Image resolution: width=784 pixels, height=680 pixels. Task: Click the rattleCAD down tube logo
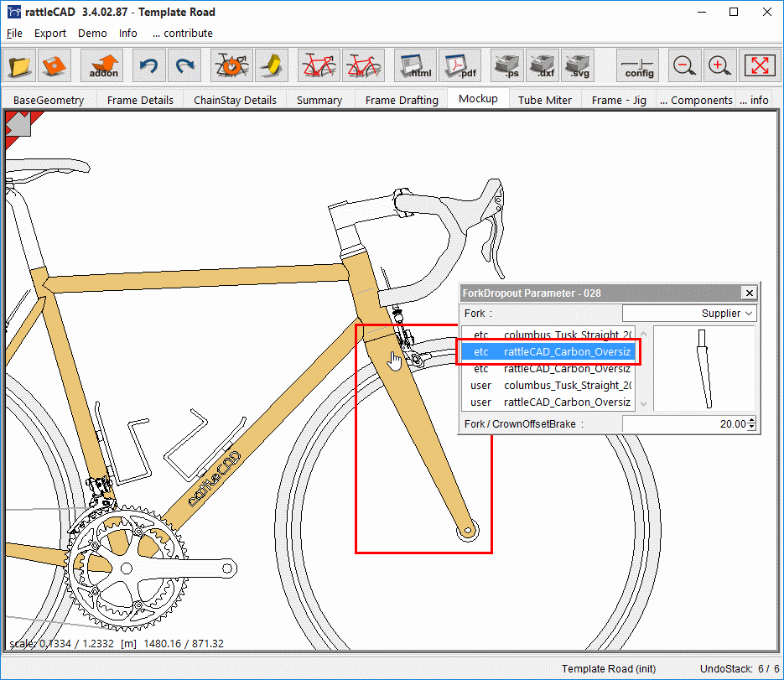click(x=214, y=479)
